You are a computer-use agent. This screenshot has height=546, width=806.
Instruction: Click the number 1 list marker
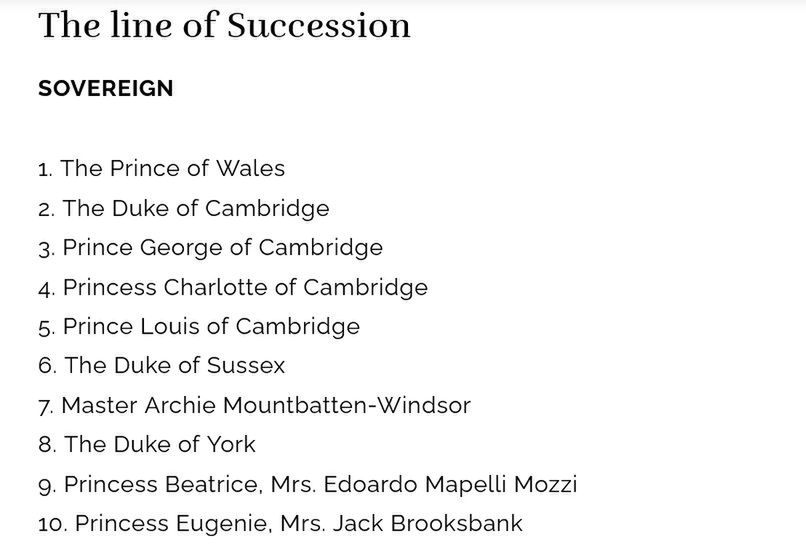click(x=45, y=169)
